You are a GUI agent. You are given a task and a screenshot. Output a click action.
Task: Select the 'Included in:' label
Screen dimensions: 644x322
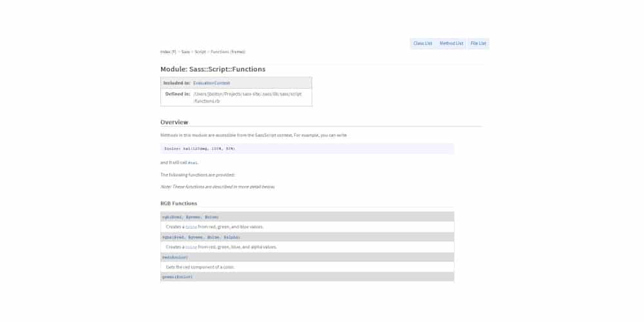pyautogui.click(x=176, y=83)
